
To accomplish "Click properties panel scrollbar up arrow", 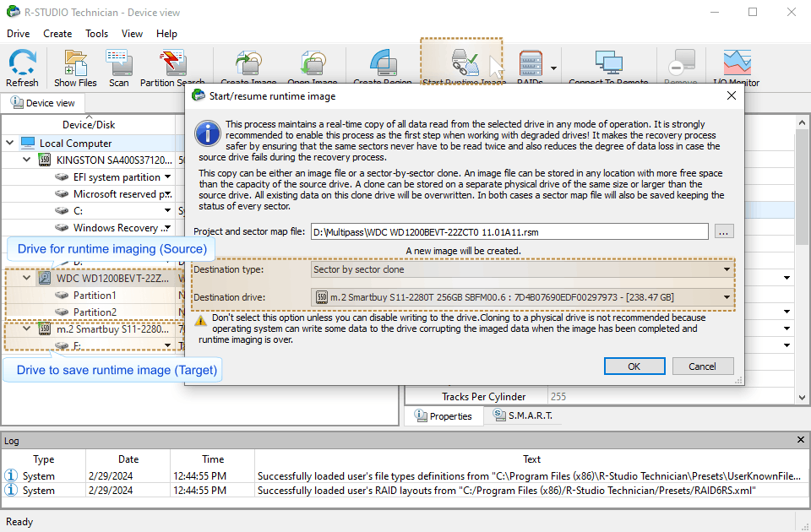I will tap(802, 122).
